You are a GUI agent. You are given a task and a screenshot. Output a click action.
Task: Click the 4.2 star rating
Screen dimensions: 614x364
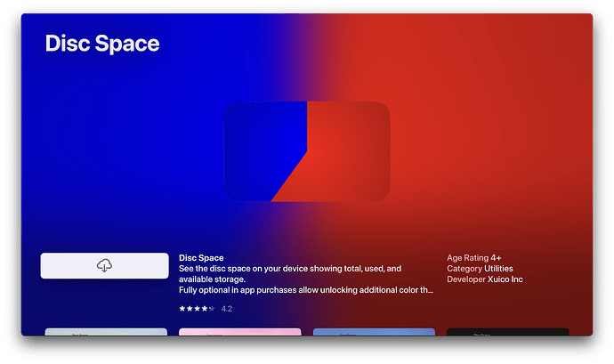click(x=206, y=309)
